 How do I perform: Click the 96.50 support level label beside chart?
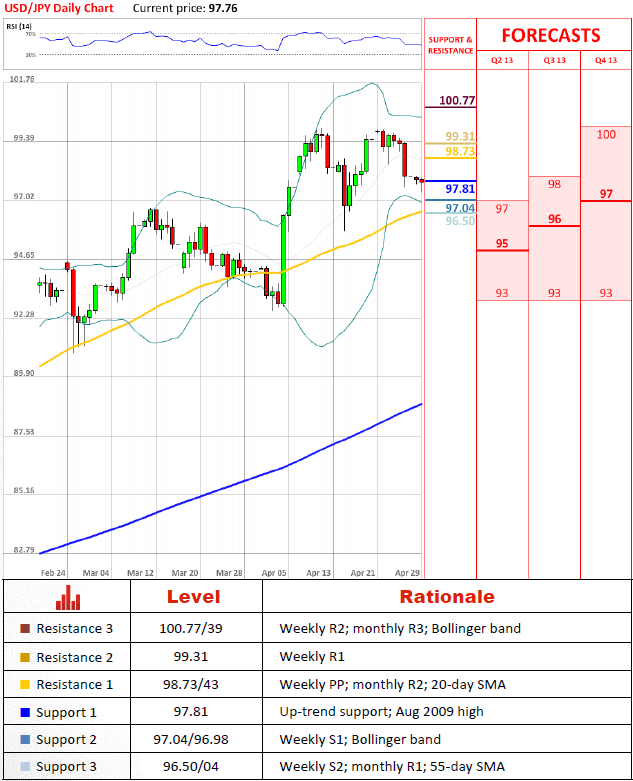[x=460, y=221]
